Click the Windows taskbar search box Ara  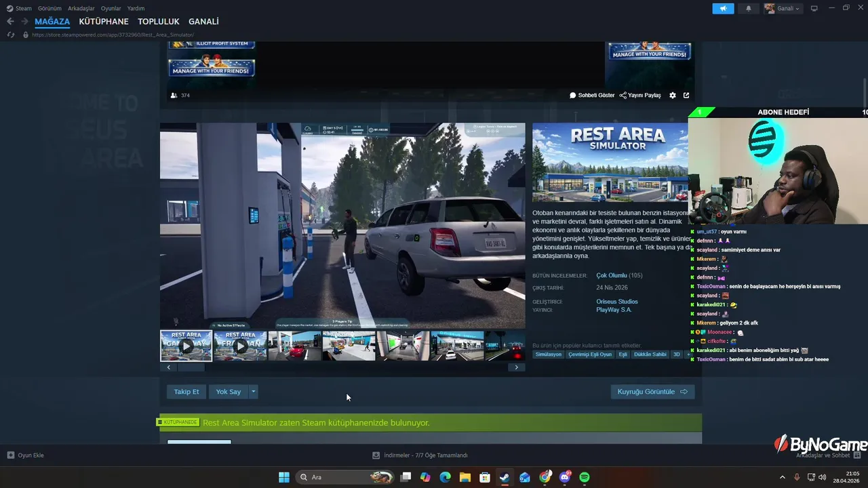346,477
